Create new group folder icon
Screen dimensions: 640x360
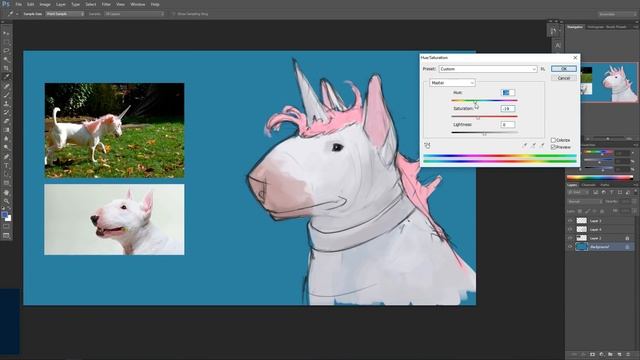point(611,354)
